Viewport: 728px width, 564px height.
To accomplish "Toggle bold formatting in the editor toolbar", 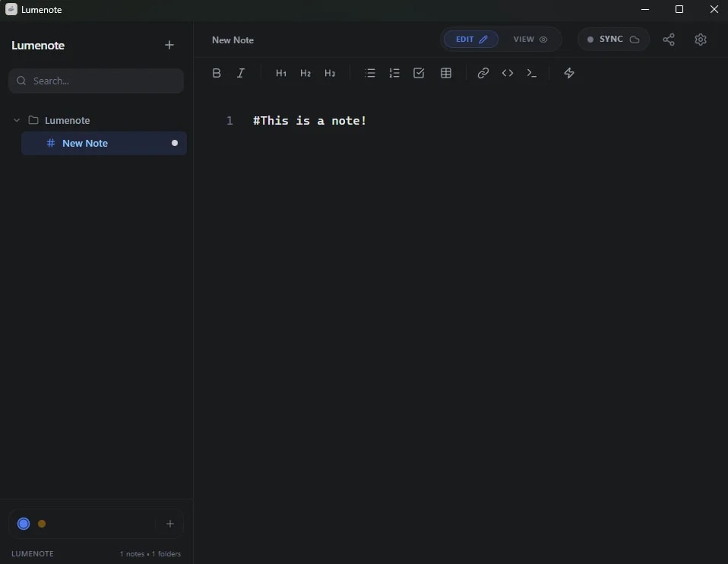I will pos(217,72).
